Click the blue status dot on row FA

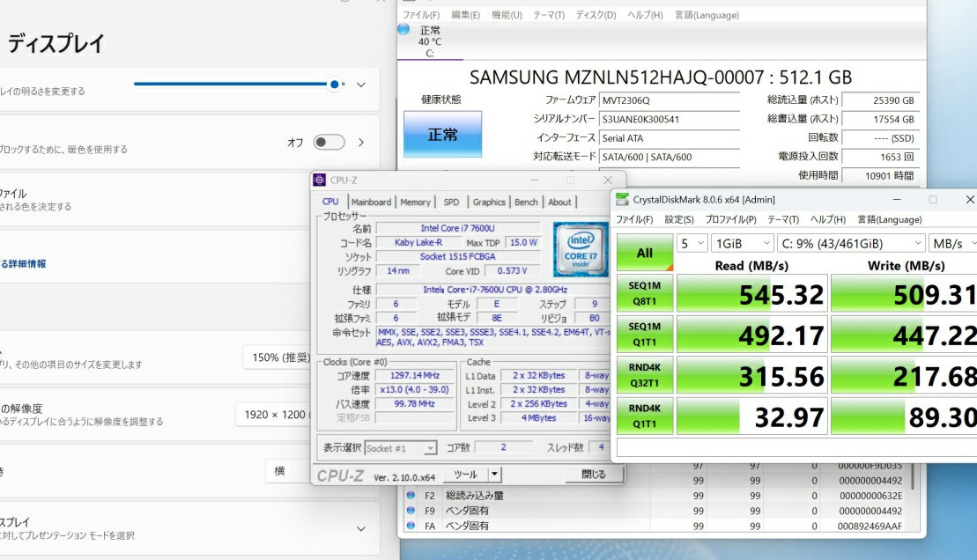click(411, 526)
